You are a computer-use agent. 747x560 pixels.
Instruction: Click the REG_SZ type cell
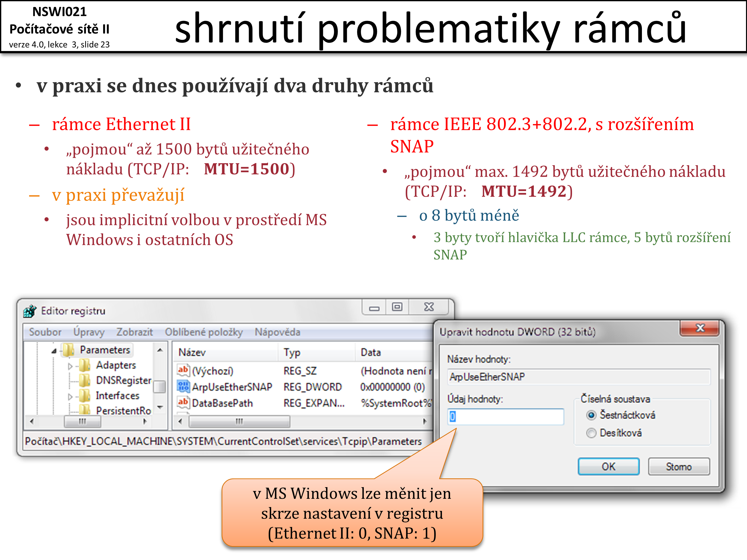(x=300, y=371)
